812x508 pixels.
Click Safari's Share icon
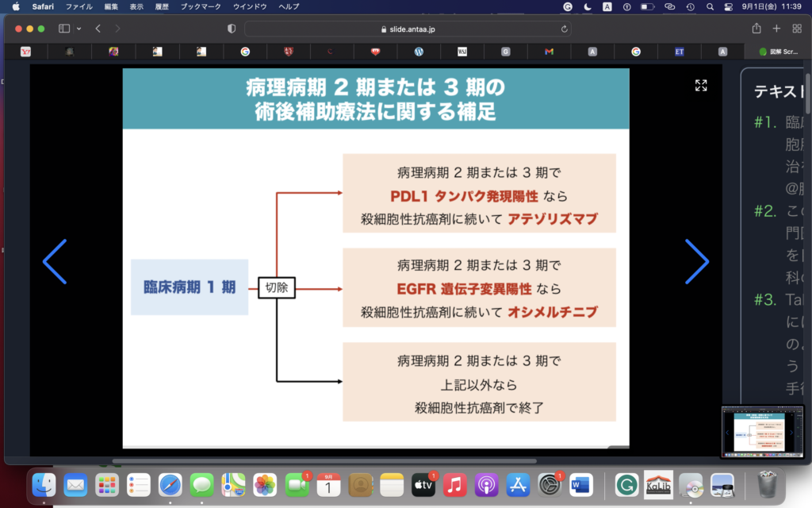[x=756, y=29]
